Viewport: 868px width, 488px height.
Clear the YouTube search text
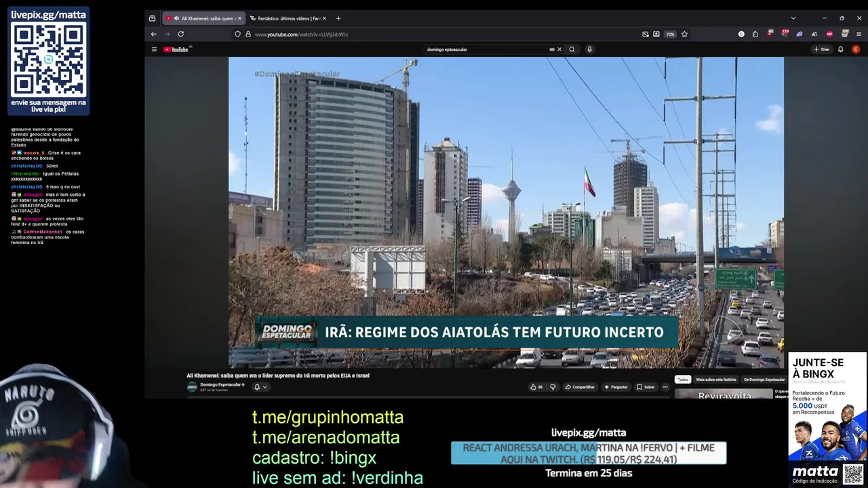(x=559, y=49)
